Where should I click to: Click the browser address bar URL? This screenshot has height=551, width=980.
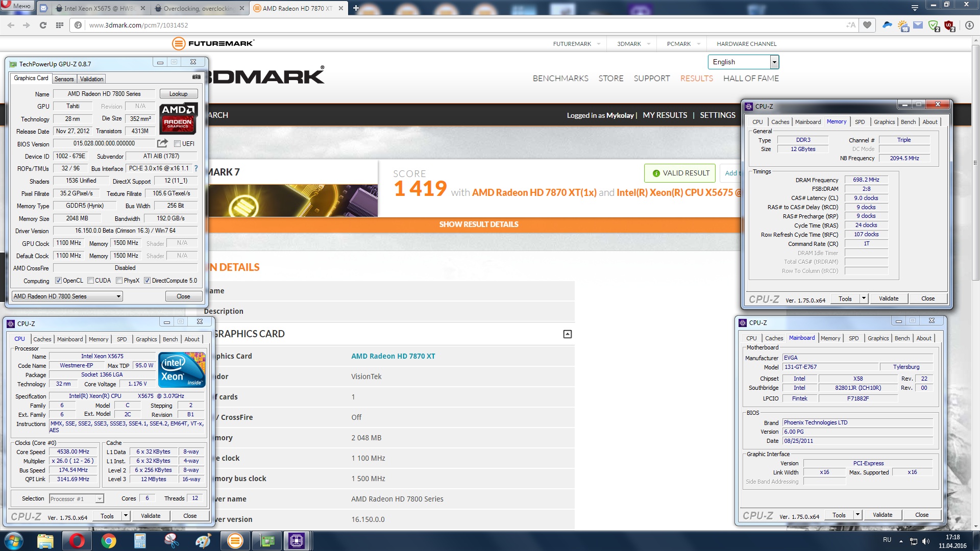click(x=138, y=25)
